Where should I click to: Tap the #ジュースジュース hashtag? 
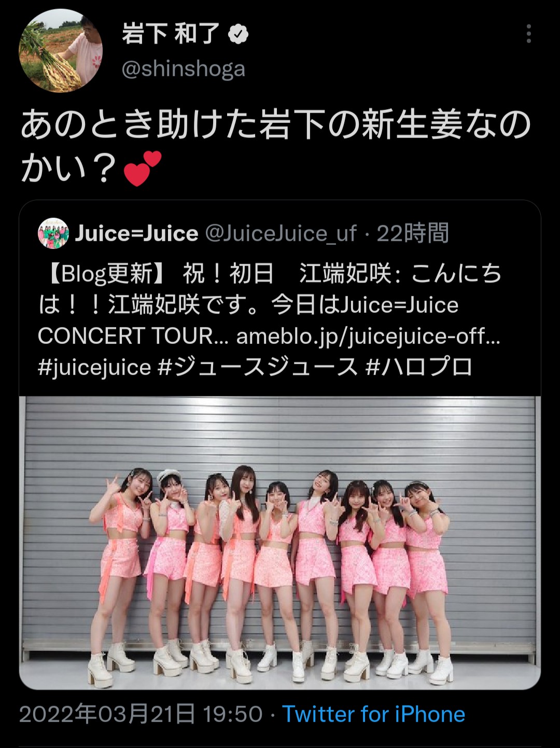pyautogui.click(x=258, y=368)
